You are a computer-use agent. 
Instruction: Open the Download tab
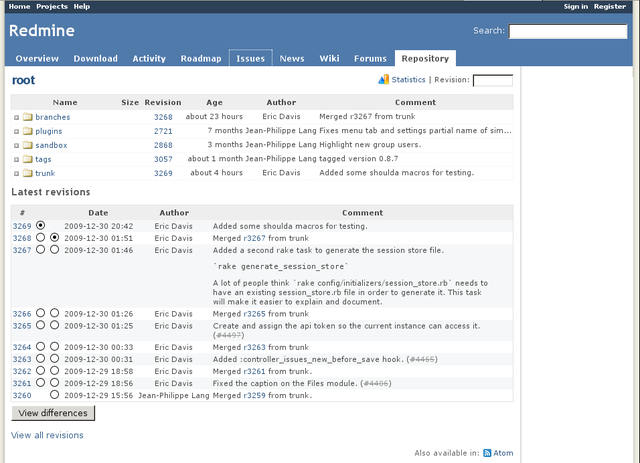click(96, 58)
